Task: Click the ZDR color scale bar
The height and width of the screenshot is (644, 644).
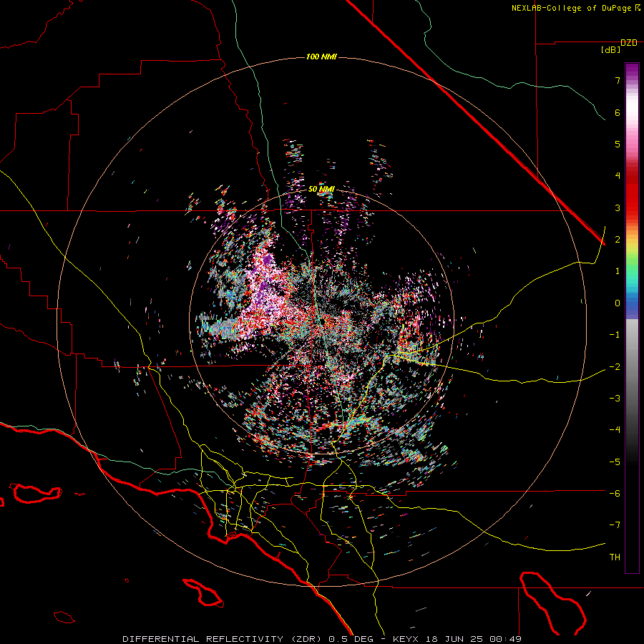Action: point(632,318)
